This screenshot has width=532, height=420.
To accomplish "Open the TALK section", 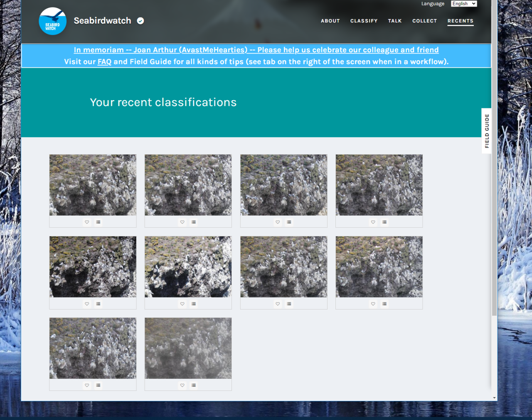I will [395, 21].
